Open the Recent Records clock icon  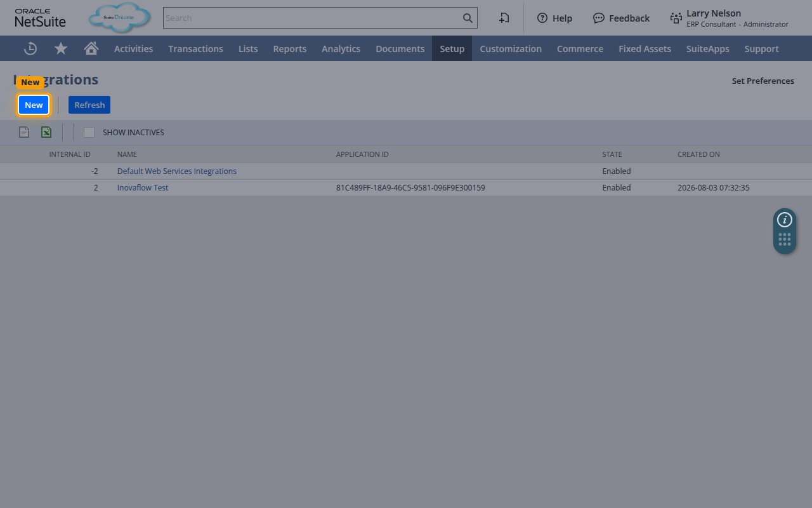pyautogui.click(x=30, y=48)
